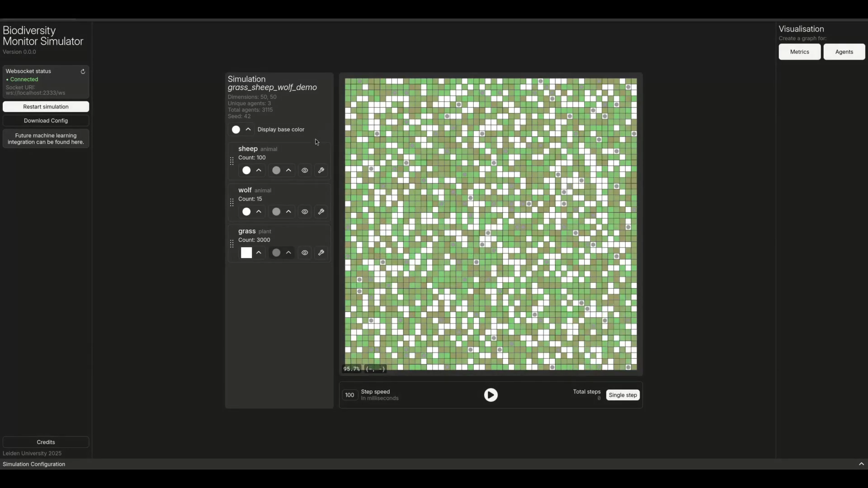Viewport: 868px width, 488px height.
Task: Open wolf agent settings wrench
Action: (x=321, y=211)
